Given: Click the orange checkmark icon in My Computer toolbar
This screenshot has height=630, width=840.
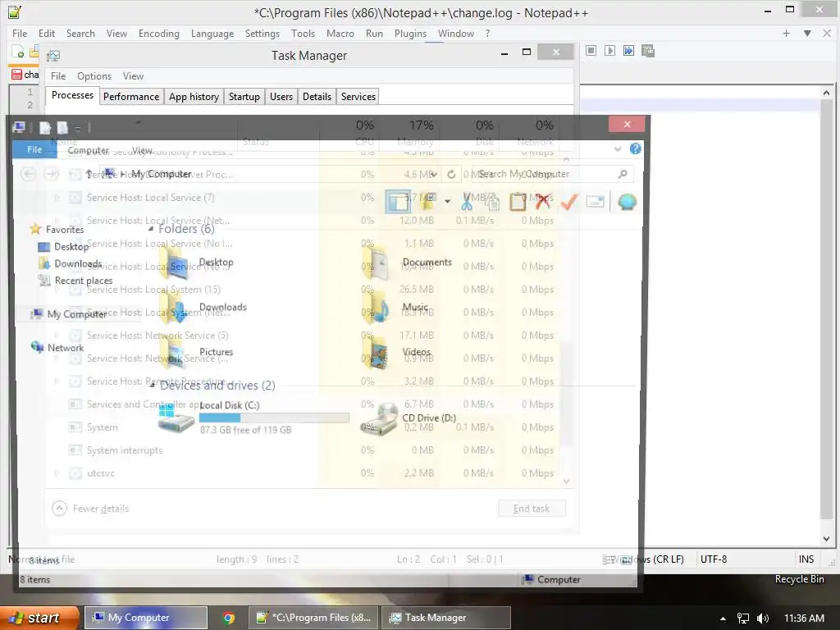Looking at the screenshot, I should point(569,202).
